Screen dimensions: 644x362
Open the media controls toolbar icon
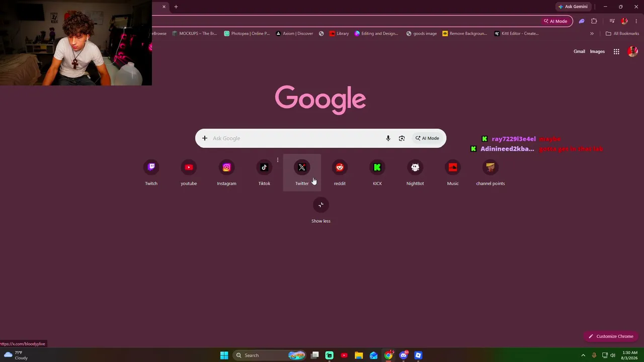612,21
